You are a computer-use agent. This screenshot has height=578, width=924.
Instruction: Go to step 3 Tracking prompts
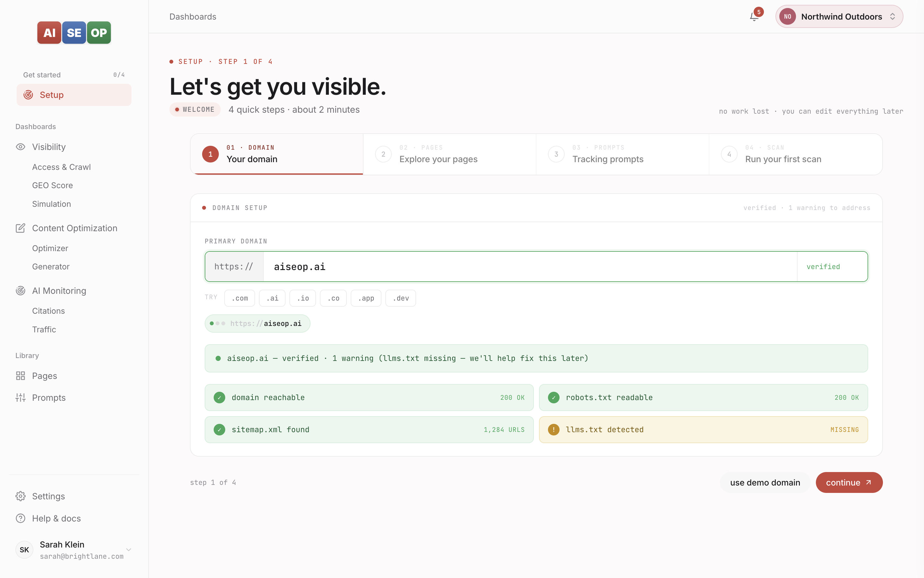point(622,154)
